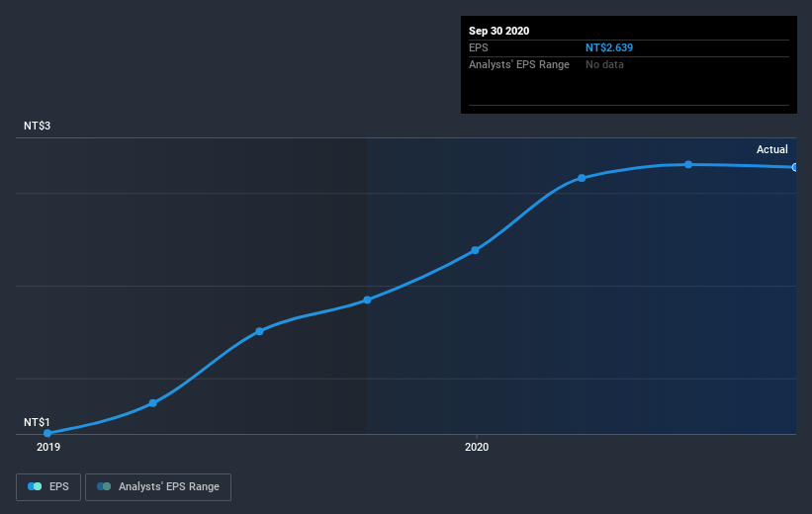Click the NT$2.639 EPS value

point(609,47)
